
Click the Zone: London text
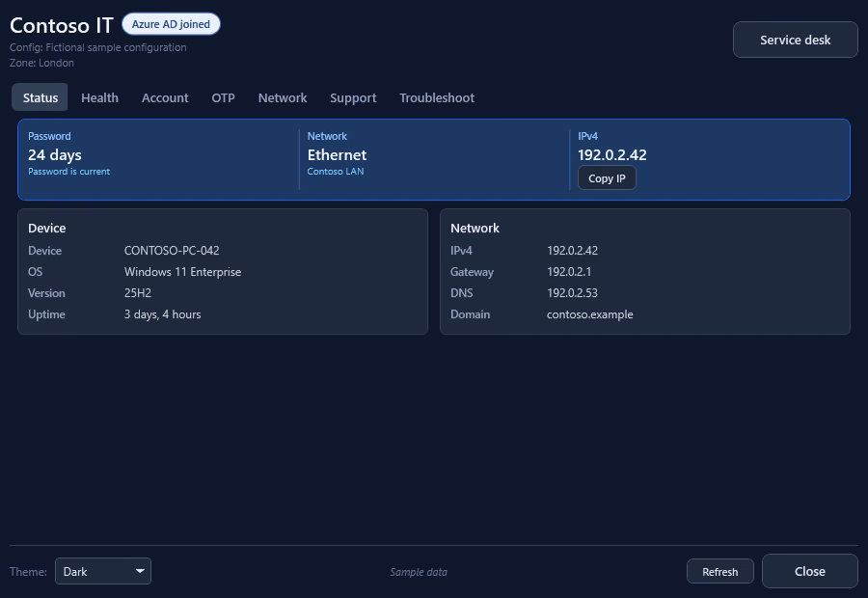(x=41, y=63)
